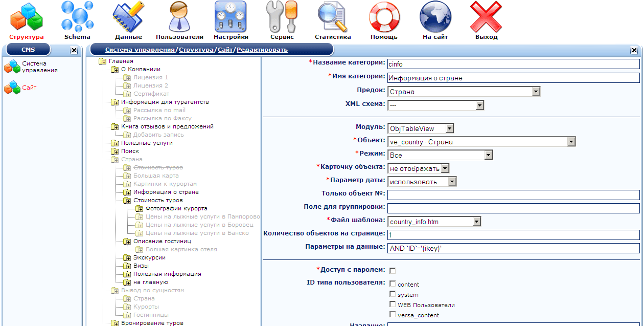
Task: Open Статистика magnifier icon
Action: pyautogui.click(x=333, y=17)
